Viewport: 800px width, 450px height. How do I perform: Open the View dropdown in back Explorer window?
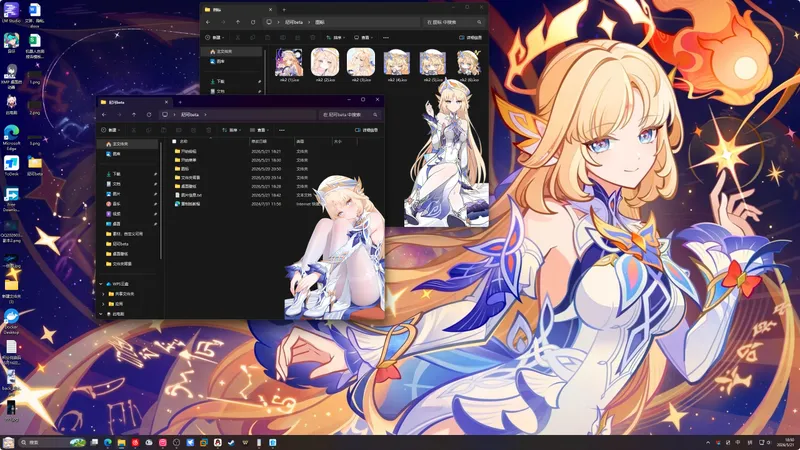click(363, 37)
